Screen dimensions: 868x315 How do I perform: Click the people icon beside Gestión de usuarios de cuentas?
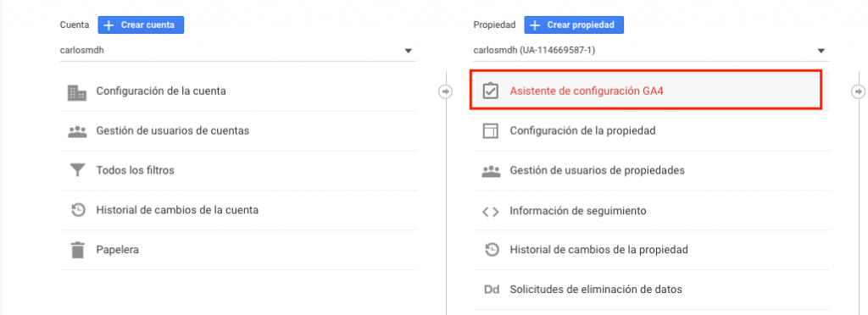(x=77, y=131)
